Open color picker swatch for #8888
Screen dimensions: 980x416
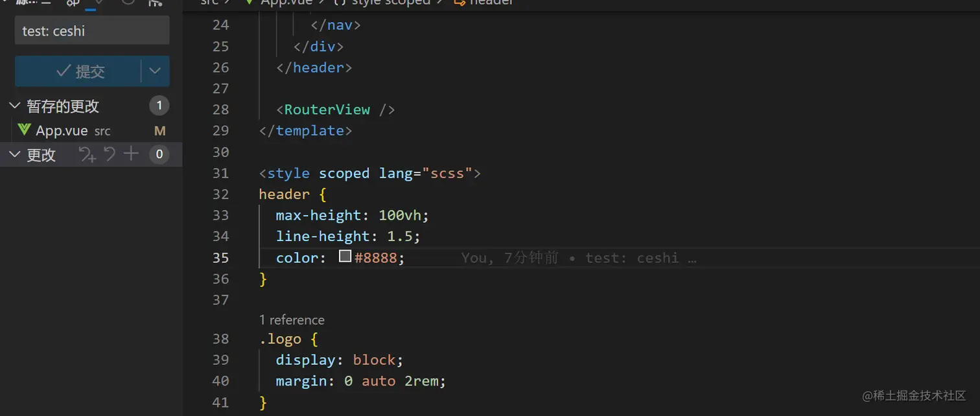(345, 257)
